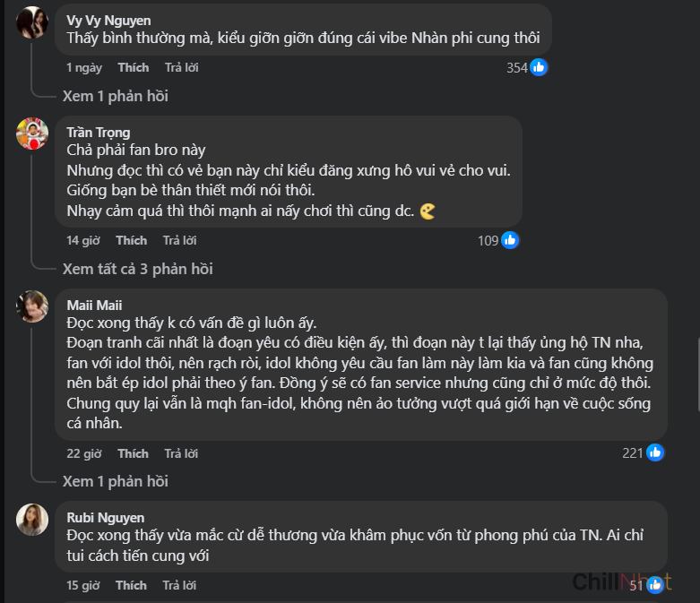The height and width of the screenshot is (603, 700).
Task: Expand 'Xem tất cả 3 phản hồi' replies
Action: [x=137, y=269]
